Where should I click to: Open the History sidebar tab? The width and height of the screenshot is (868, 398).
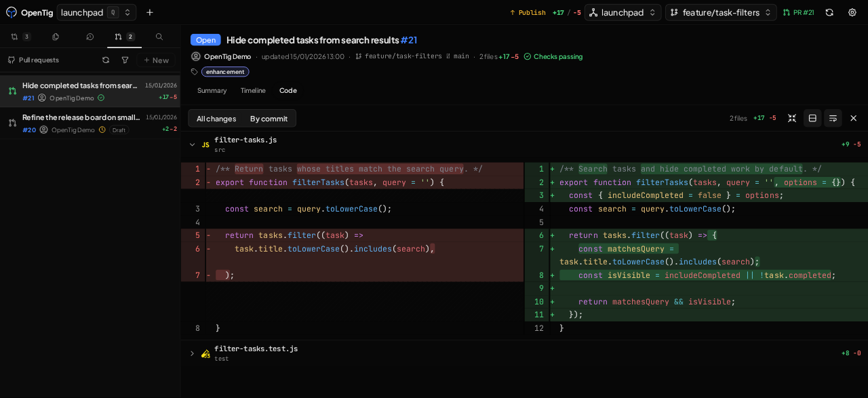click(x=90, y=37)
